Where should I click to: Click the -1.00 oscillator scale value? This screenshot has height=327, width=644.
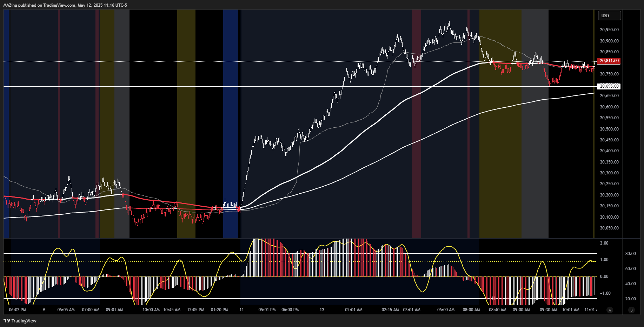coord(605,293)
